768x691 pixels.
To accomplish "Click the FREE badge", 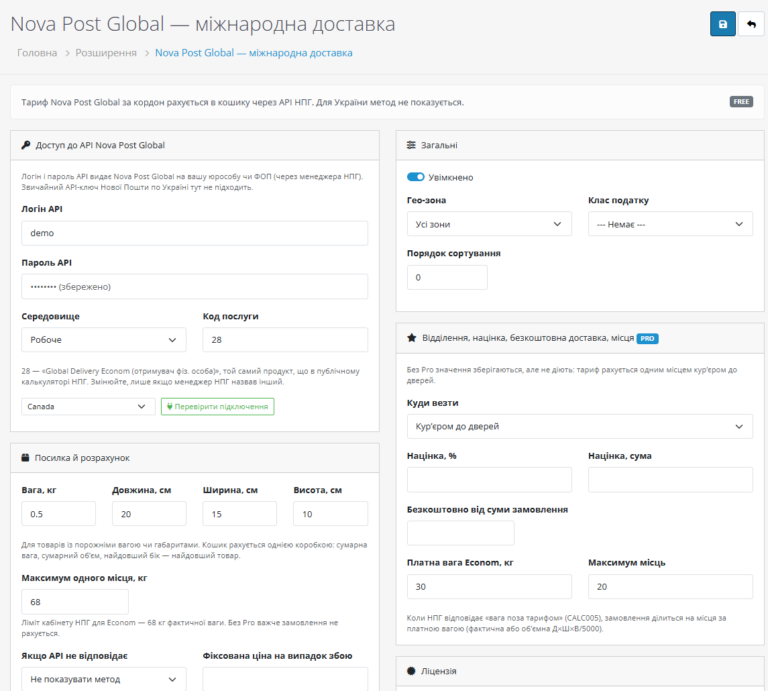I will click(x=741, y=102).
